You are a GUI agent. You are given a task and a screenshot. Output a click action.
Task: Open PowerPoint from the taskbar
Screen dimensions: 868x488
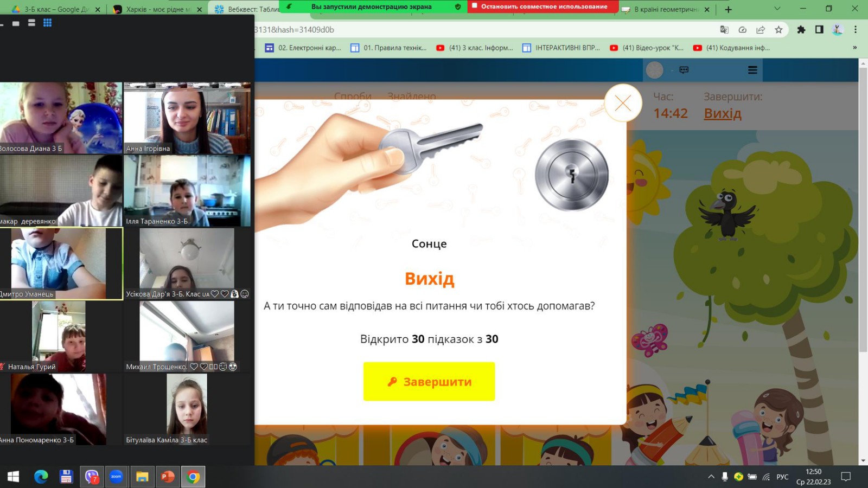click(168, 477)
